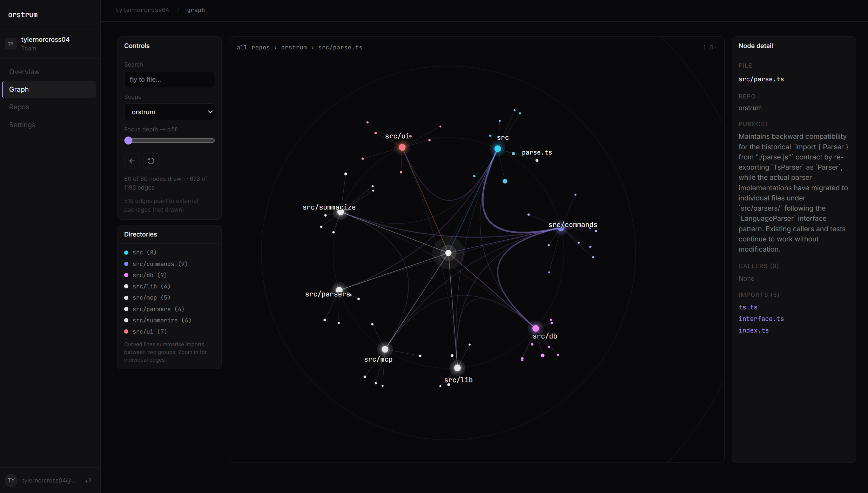Select the src/ui node in graph
The width and height of the screenshot is (868, 493).
click(x=402, y=148)
